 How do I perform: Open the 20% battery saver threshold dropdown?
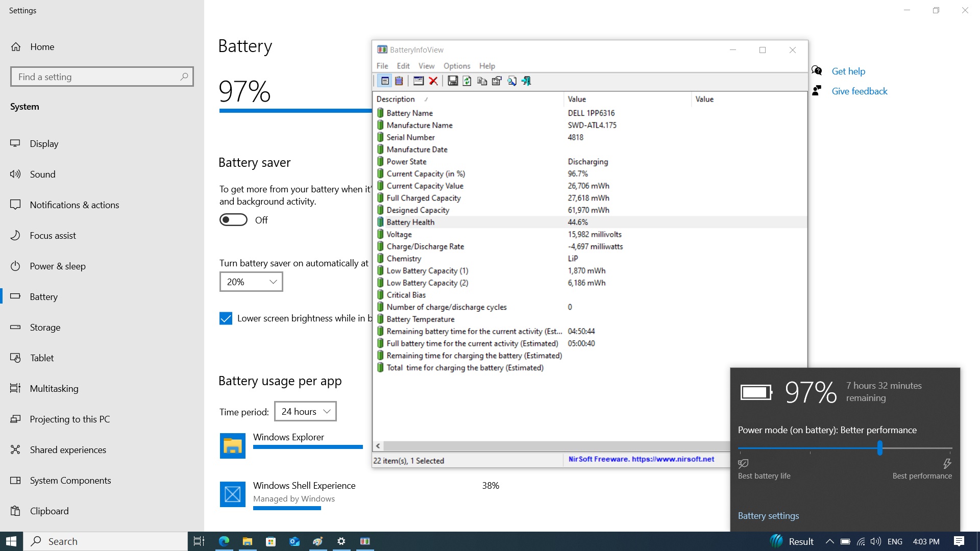coord(251,282)
